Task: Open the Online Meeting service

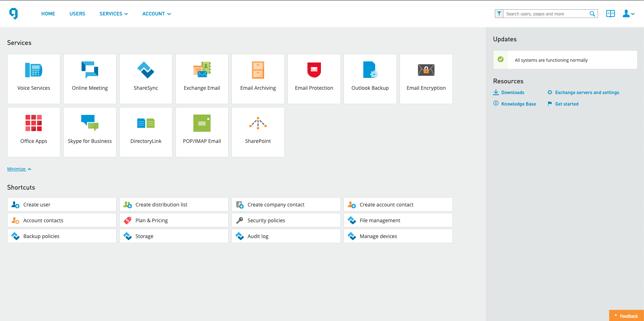Action: pyautogui.click(x=90, y=79)
